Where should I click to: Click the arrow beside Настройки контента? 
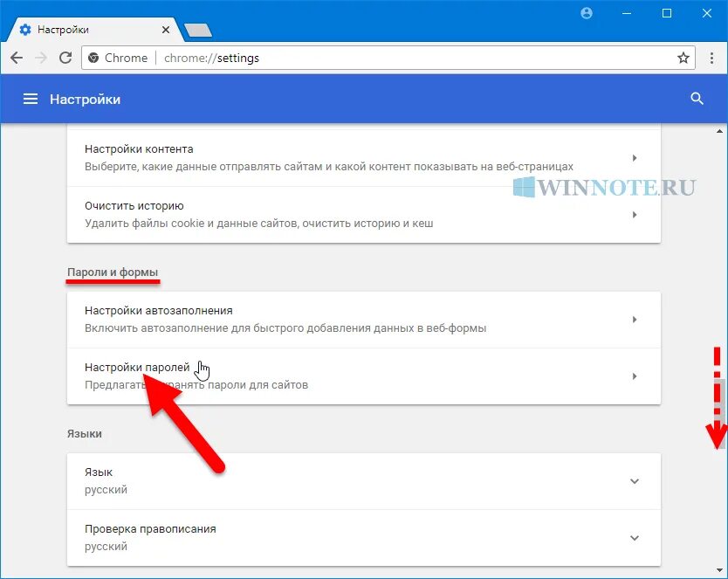tap(635, 158)
